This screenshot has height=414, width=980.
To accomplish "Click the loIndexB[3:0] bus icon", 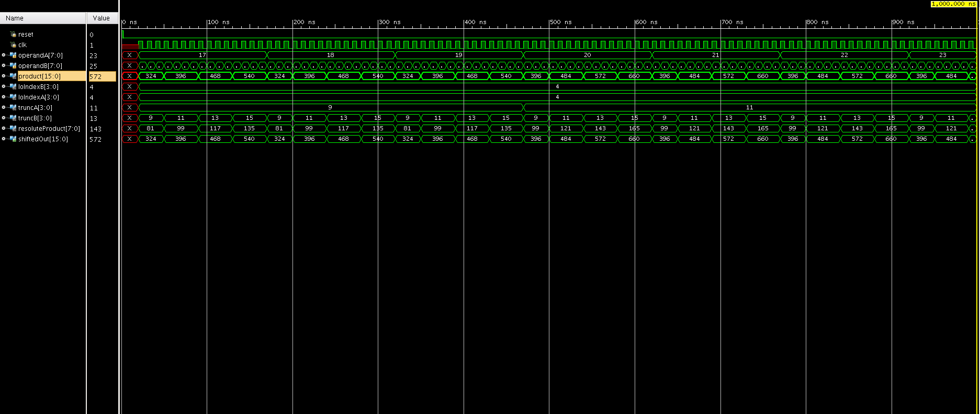I will pyautogui.click(x=13, y=87).
